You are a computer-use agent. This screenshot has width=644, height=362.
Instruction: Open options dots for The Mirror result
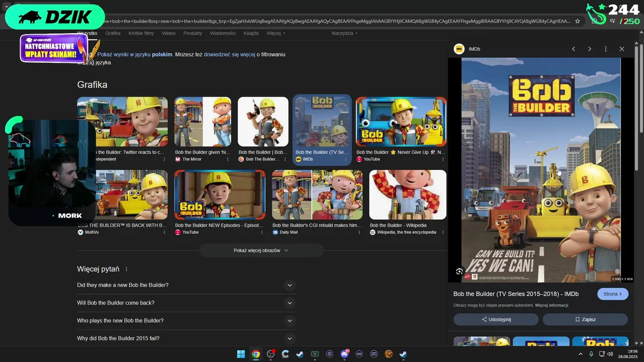(x=227, y=159)
